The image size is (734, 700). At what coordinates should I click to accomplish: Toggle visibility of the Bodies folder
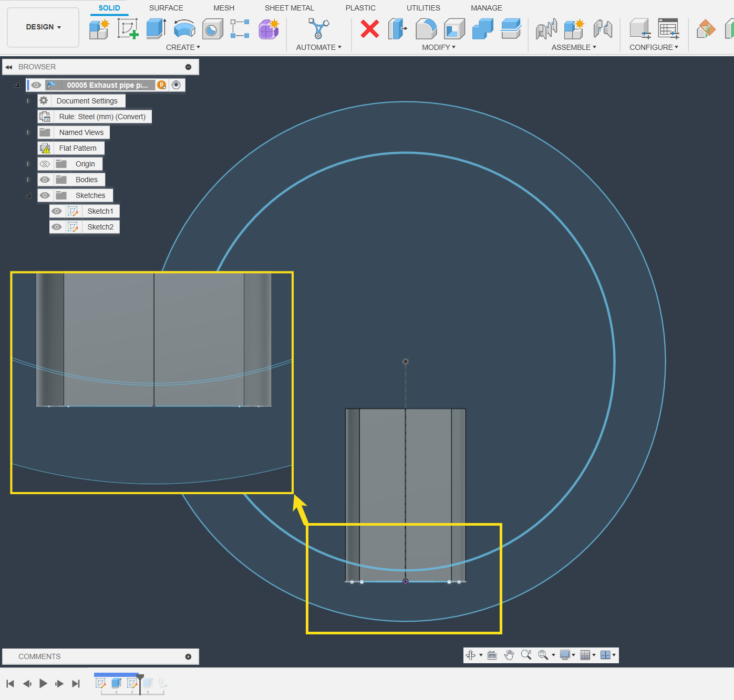coord(45,179)
